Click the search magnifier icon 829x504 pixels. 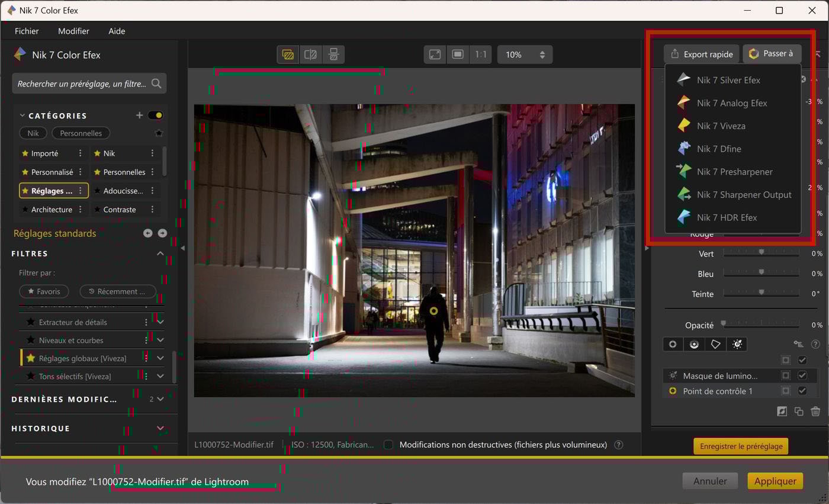point(156,84)
